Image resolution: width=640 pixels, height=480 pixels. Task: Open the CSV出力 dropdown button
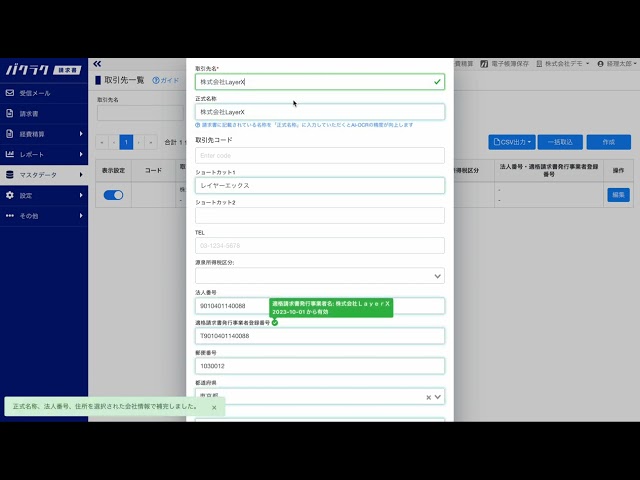[x=512, y=142]
